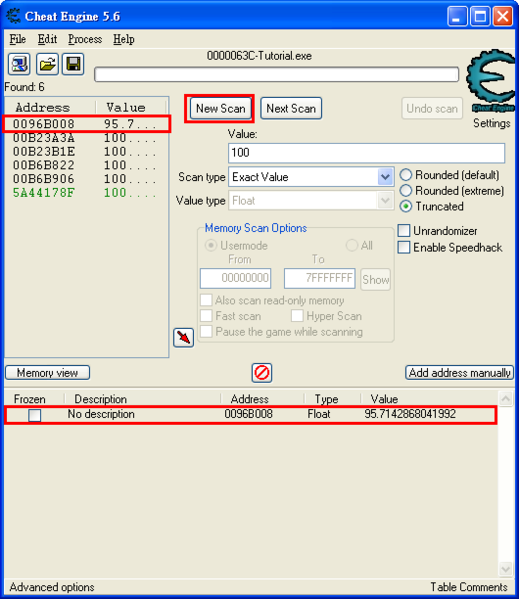Click Add address manually button
The image size is (519, 599).
[x=459, y=372]
